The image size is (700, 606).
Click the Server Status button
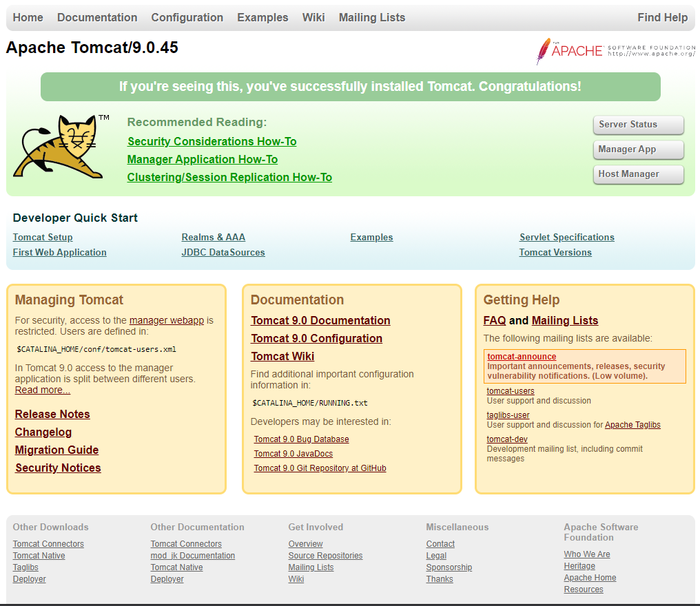click(638, 125)
